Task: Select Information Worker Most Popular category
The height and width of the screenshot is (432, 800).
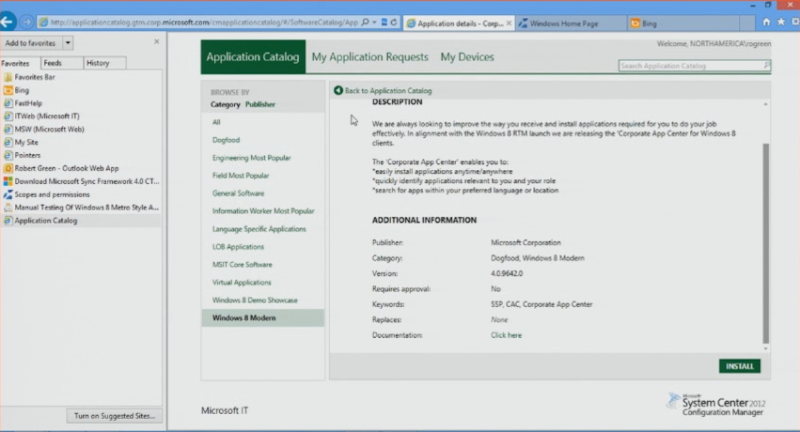Action: pos(263,211)
